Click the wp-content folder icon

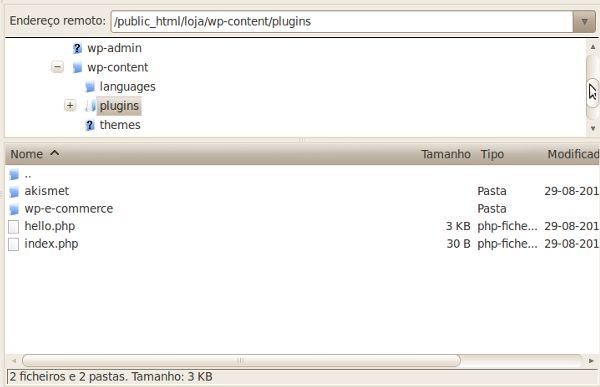tap(77, 68)
